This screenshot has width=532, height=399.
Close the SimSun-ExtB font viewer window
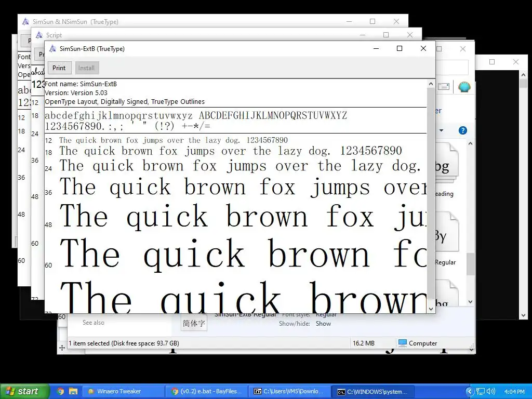[x=423, y=48]
